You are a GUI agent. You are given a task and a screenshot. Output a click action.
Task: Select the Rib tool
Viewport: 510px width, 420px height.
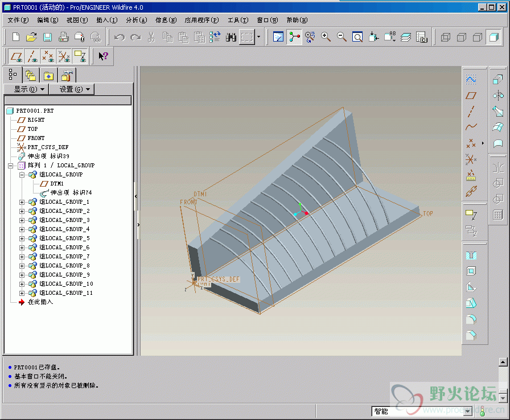pyautogui.click(x=471, y=287)
